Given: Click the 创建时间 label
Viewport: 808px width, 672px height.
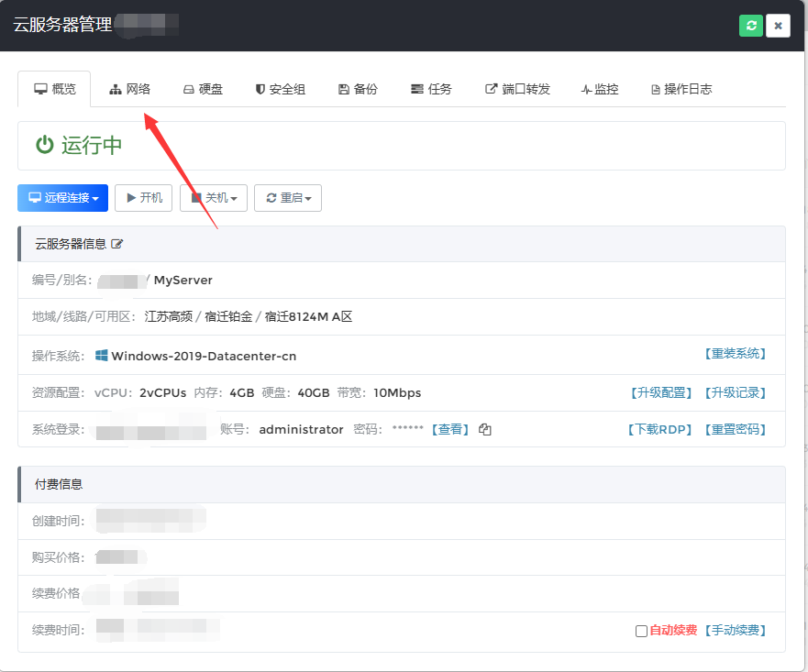Looking at the screenshot, I should [x=58, y=521].
